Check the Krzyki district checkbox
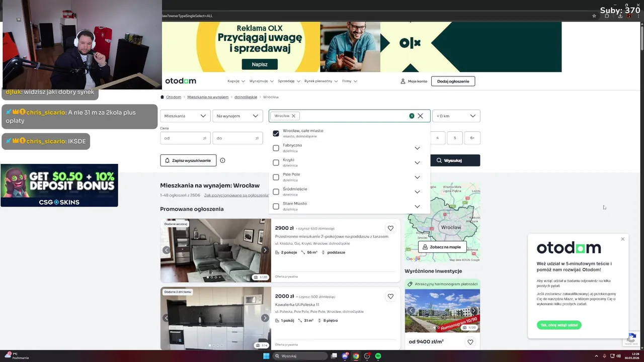The width and height of the screenshot is (644, 362). pyautogui.click(x=276, y=162)
